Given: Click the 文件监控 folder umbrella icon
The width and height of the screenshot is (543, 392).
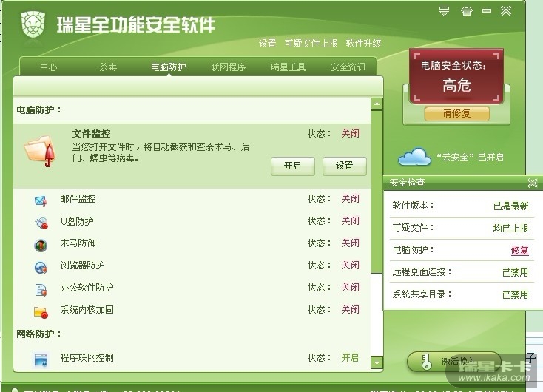Looking at the screenshot, I should coord(40,151).
